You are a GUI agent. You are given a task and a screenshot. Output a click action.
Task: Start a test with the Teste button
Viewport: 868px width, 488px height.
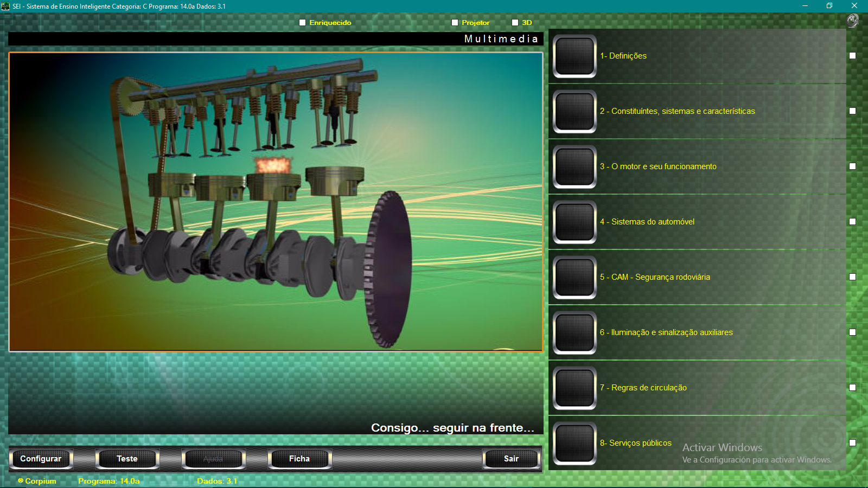click(127, 459)
